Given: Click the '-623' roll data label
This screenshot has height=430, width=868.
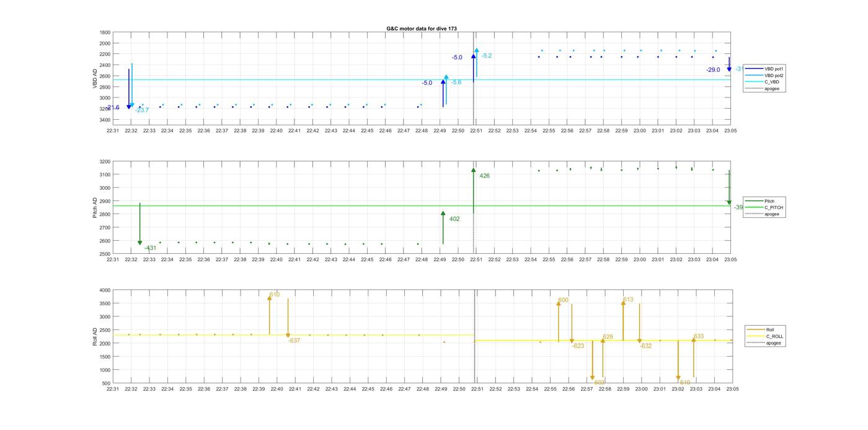Looking at the screenshot, I should pyautogui.click(x=578, y=346).
